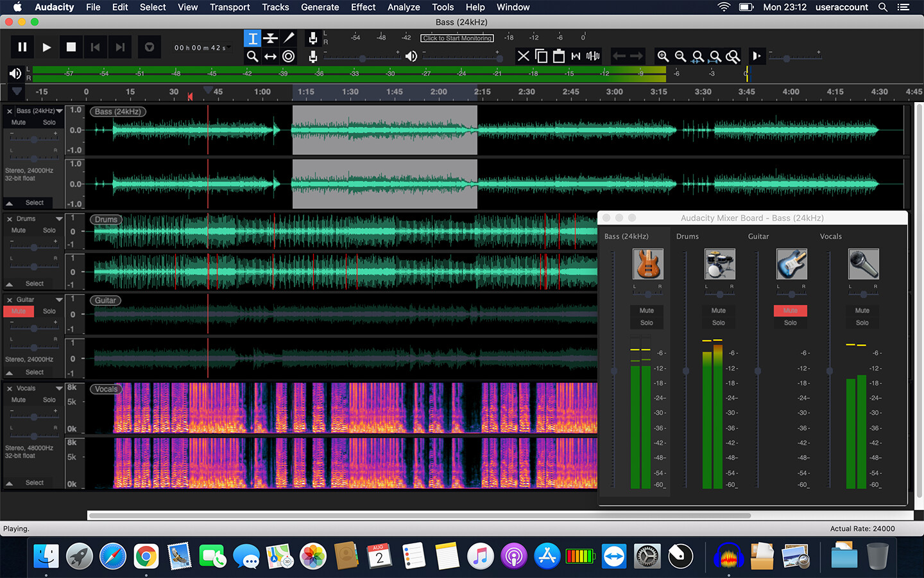
Task: Open the Tools menu
Action: (x=443, y=7)
